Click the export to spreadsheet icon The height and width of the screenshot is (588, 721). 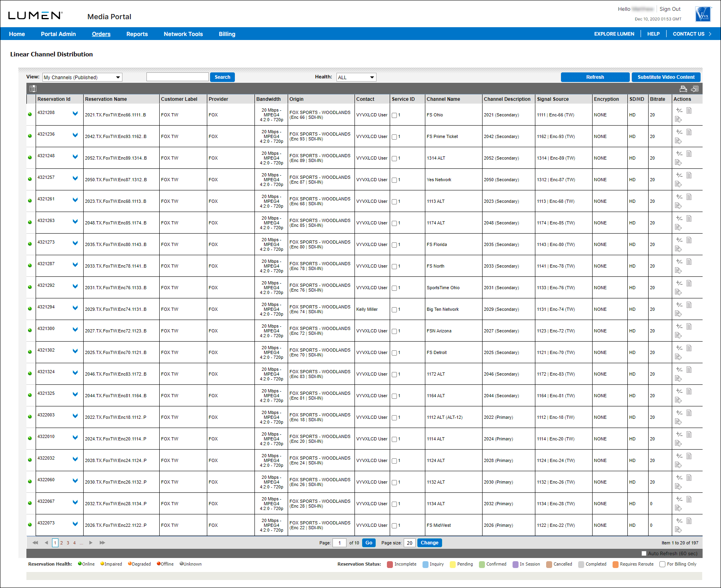[695, 89]
